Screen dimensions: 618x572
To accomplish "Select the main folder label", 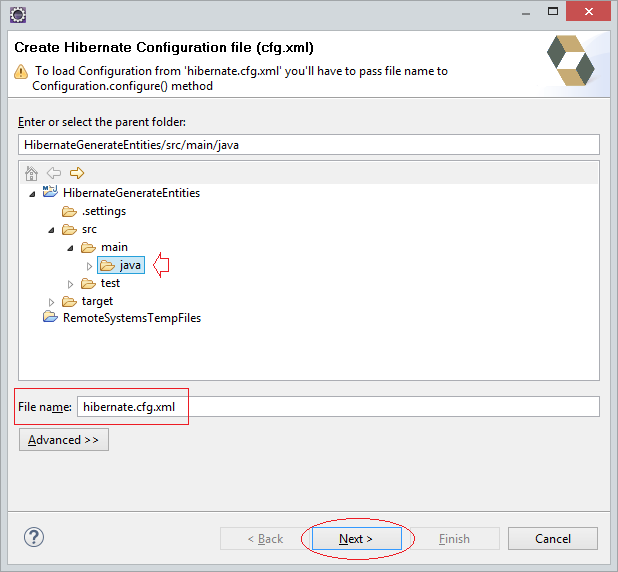I will pos(114,247).
